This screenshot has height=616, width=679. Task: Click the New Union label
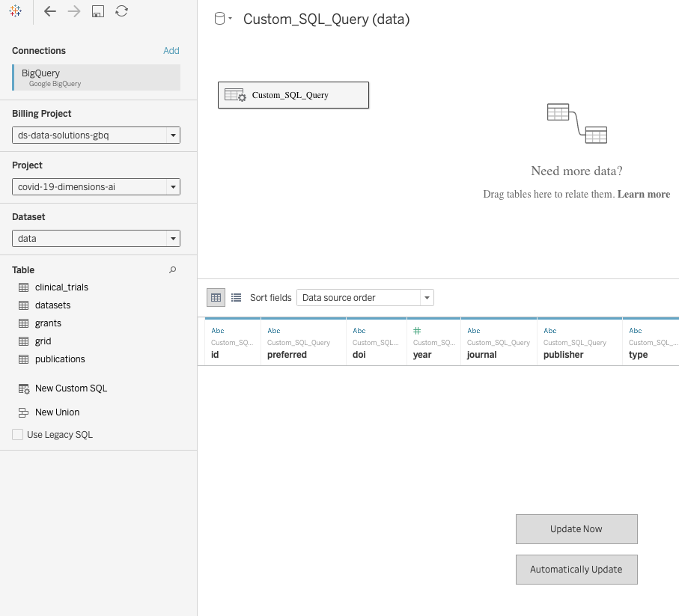pos(57,412)
